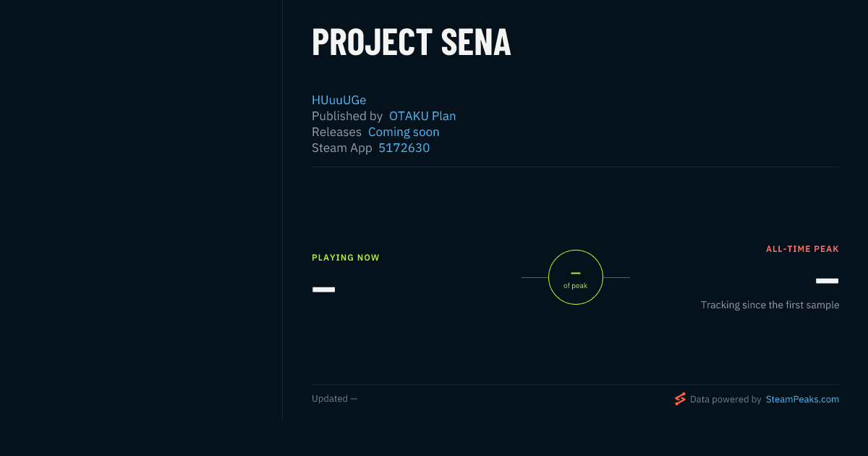Open the SteamPeaks.com link
The width and height of the screenshot is (868, 456).
(802, 399)
